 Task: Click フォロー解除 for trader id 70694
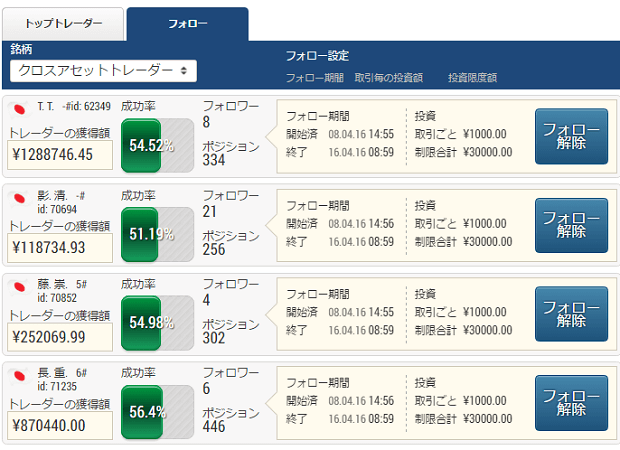click(x=571, y=225)
